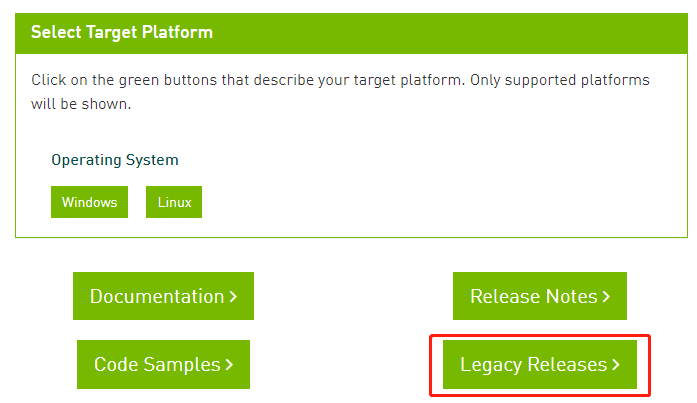The height and width of the screenshot is (403, 697).
Task: Select the Windows operating system button
Action: point(89,202)
